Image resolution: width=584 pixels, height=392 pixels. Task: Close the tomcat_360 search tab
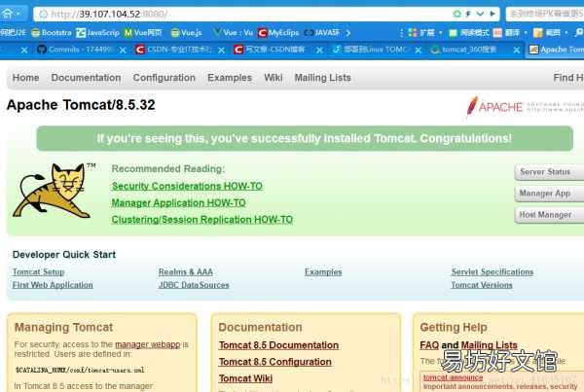pyautogui.click(x=517, y=50)
